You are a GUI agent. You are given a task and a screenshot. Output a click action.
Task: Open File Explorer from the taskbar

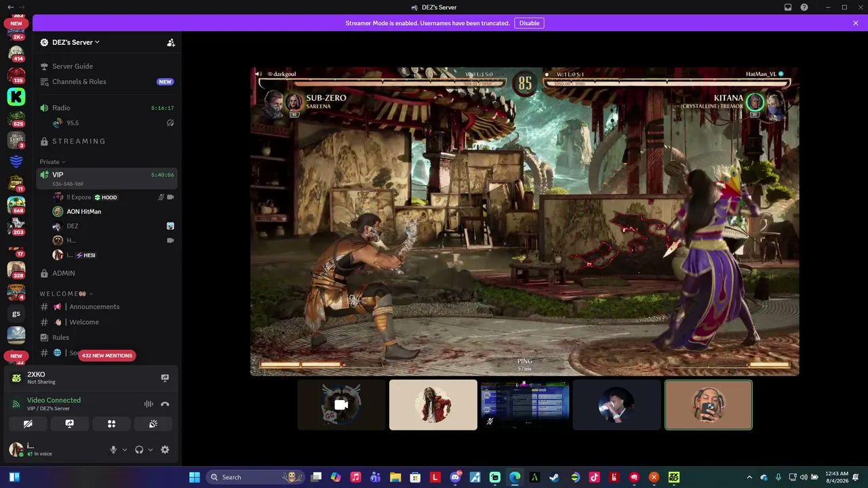[395, 477]
